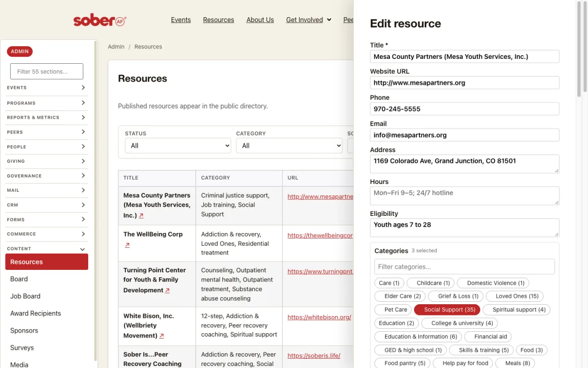Image resolution: width=588 pixels, height=368 pixels.
Task: Toggle the Grief & Loss (1) chip
Action: pos(456,296)
